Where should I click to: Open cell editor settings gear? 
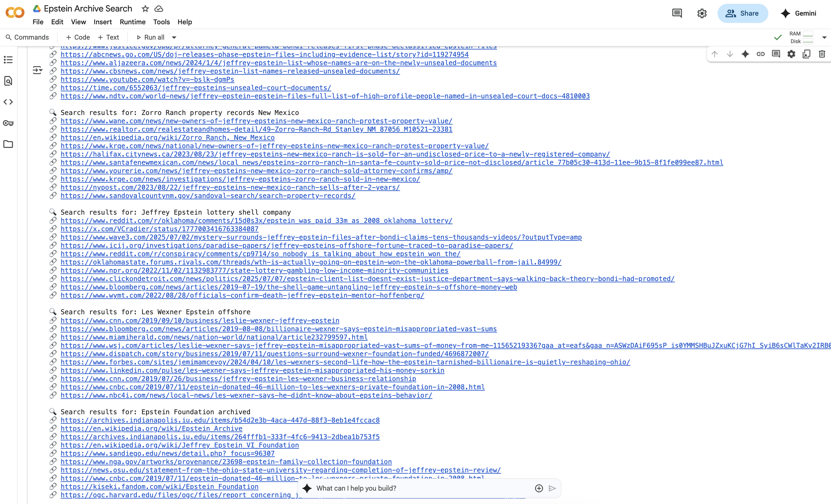click(791, 54)
